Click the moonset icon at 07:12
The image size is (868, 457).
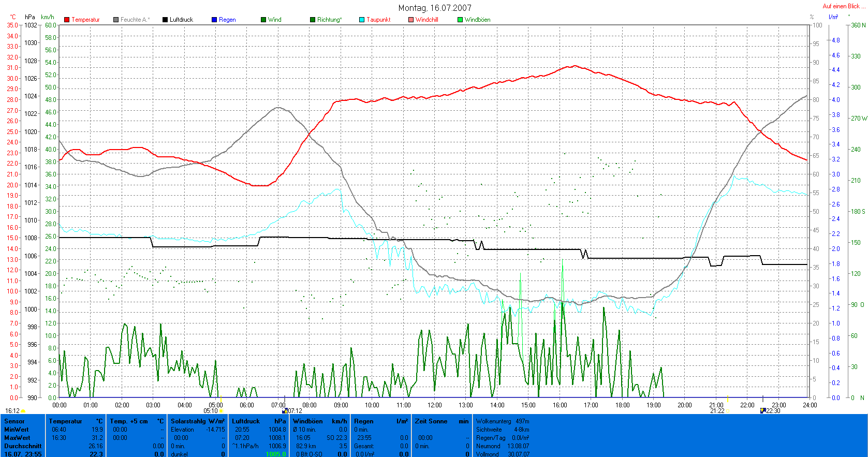(285, 411)
